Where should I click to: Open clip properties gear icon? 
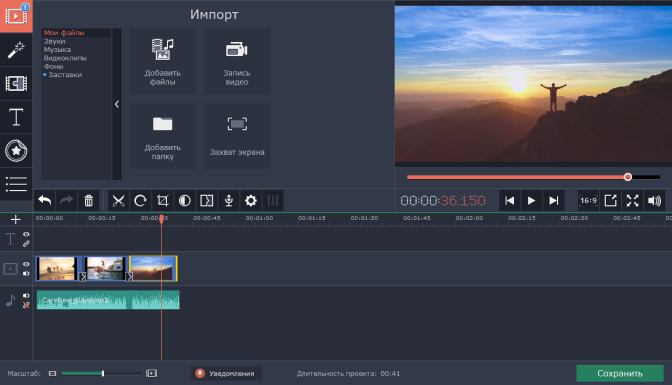point(251,200)
